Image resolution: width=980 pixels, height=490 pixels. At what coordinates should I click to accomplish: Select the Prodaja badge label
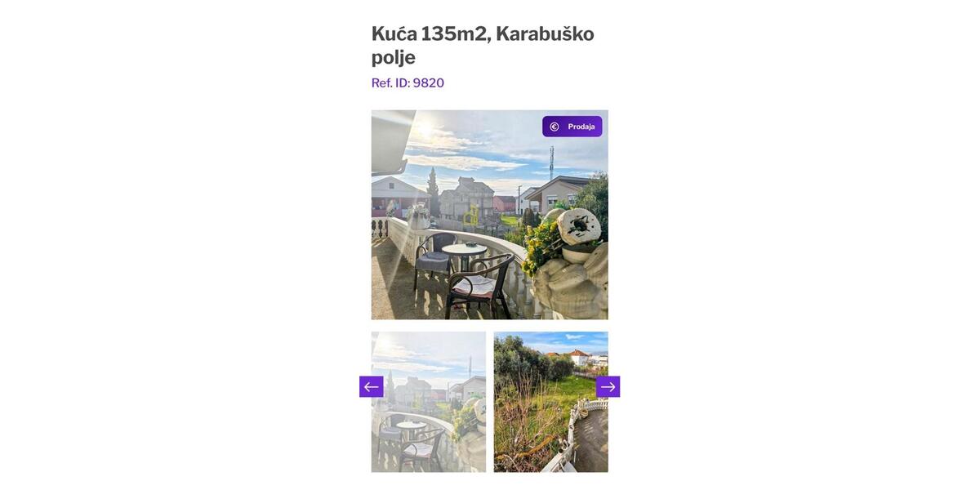pos(581,127)
